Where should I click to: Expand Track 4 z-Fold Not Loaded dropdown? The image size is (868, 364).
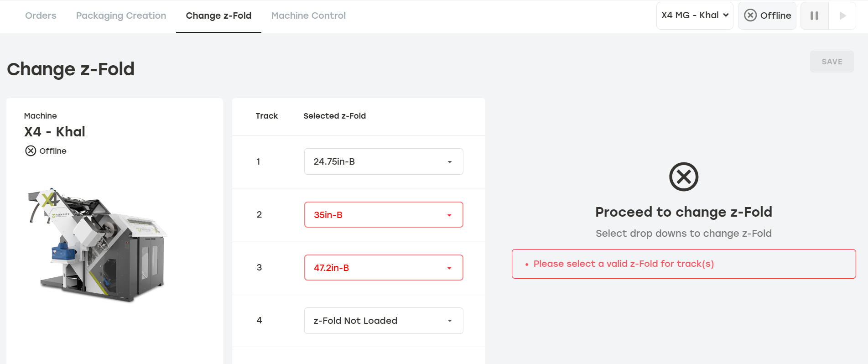(384, 321)
